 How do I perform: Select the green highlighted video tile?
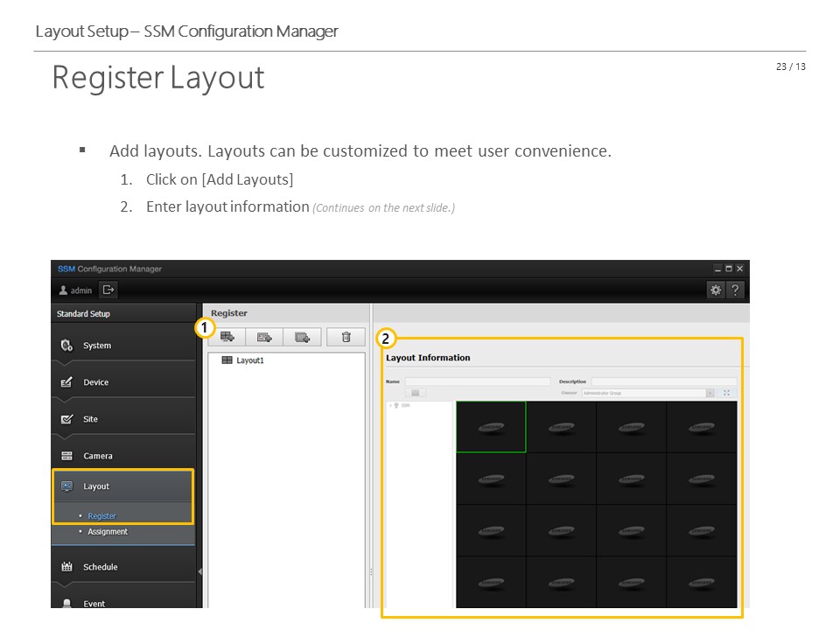tap(491, 427)
